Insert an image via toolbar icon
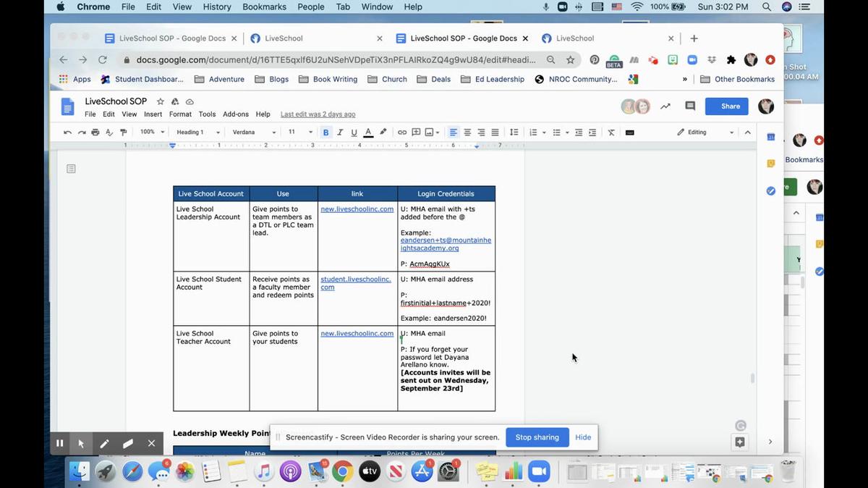Viewport: 868px width, 488px height. click(x=430, y=132)
